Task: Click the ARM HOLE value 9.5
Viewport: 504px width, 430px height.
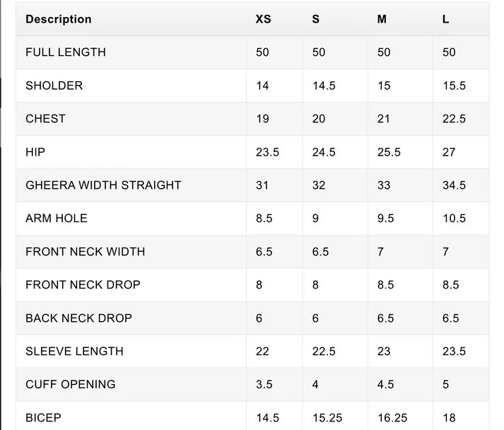Action: click(385, 219)
